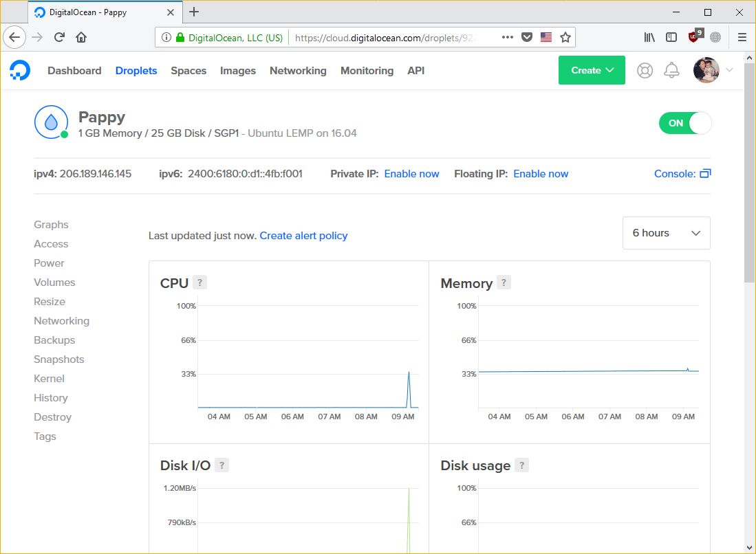The image size is (756, 554).
Task: Click the uBlock Origin extension icon
Action: point(695,36)
